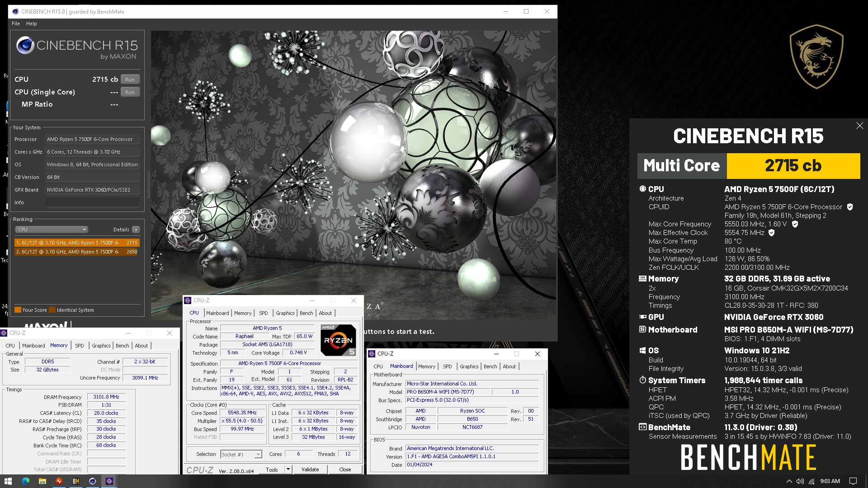
Task: Open the notification action center
Action: click(853, 481)
